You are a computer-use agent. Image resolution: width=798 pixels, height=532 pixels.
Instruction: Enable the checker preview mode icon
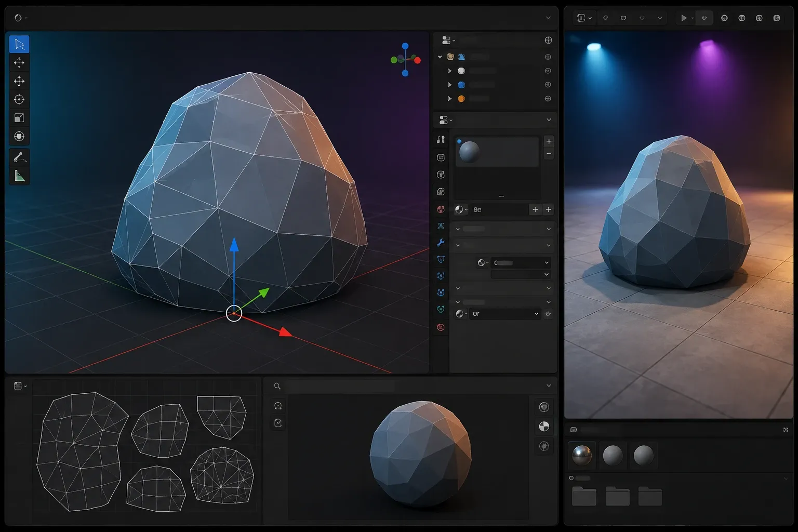544,427
